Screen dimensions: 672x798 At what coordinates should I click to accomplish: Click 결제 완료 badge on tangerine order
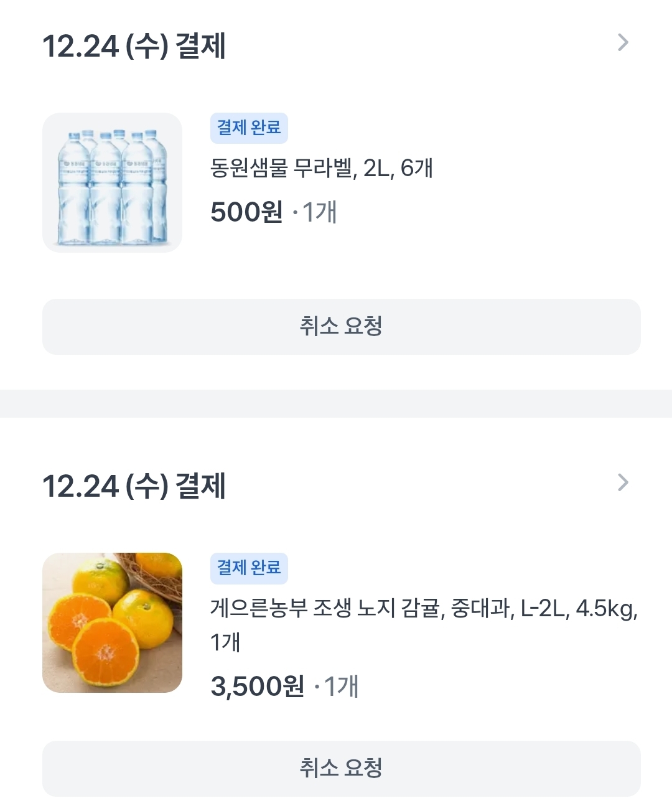pos(249,568)
